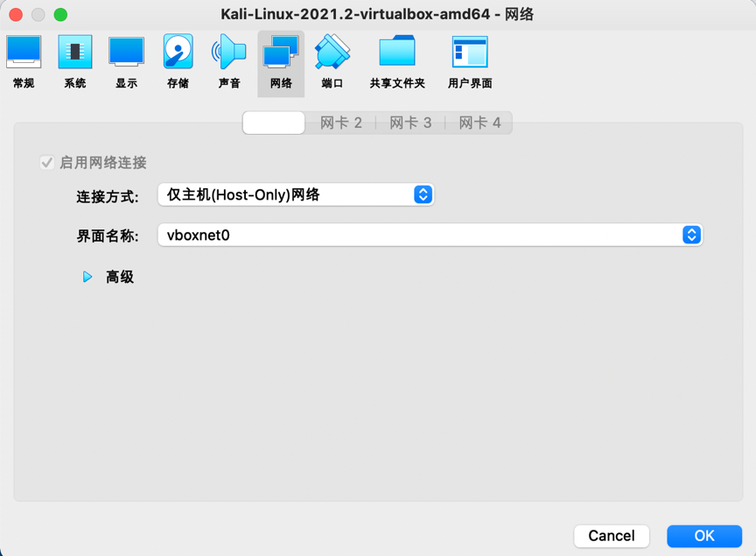Open the 存储 (Storage) disk icon

pos(178,54)
